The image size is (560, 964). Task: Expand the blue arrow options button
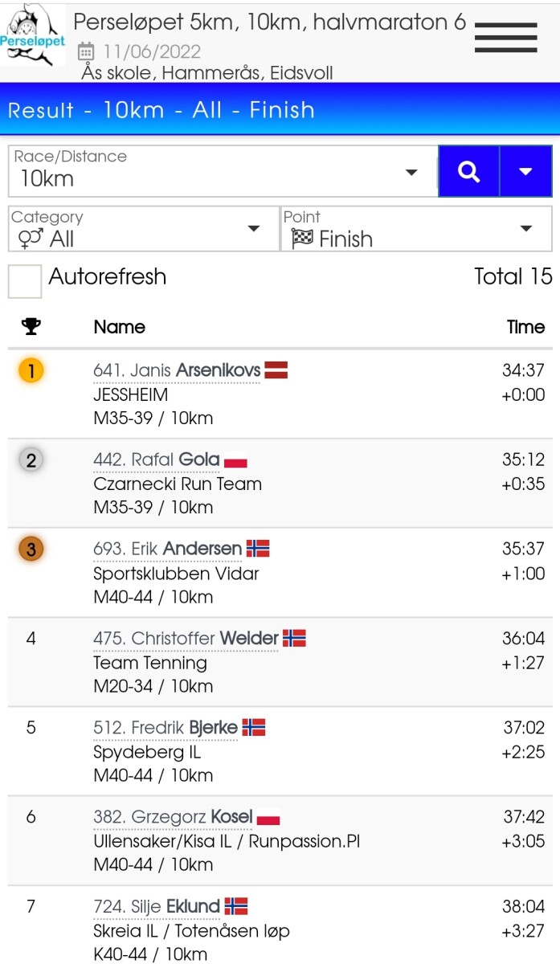[x=526, y=171]
